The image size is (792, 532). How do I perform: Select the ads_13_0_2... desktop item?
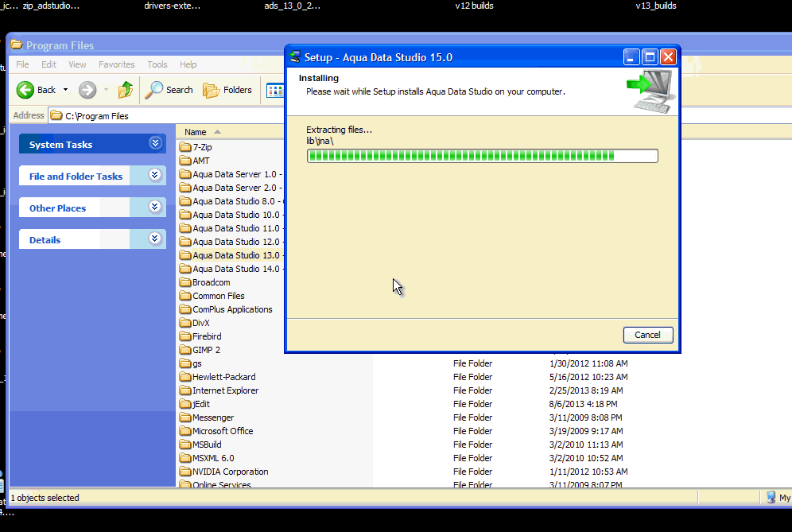tap(293, 6)
